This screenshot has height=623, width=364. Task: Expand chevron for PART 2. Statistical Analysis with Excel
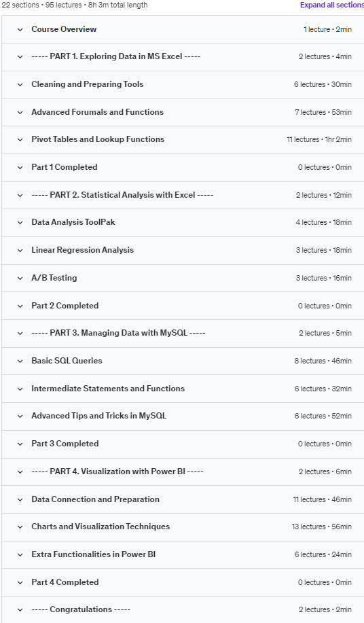click(20, 196)
